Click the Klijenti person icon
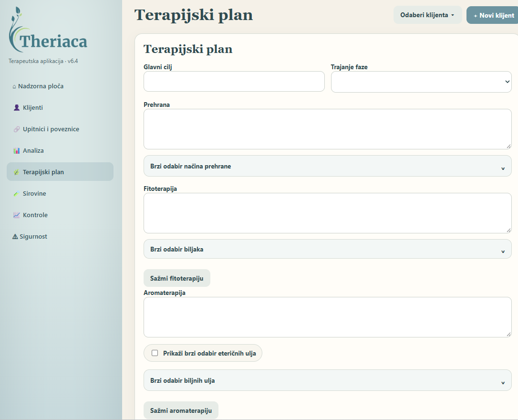The height and width of the screenshot is (420, 518). [17, 108]
